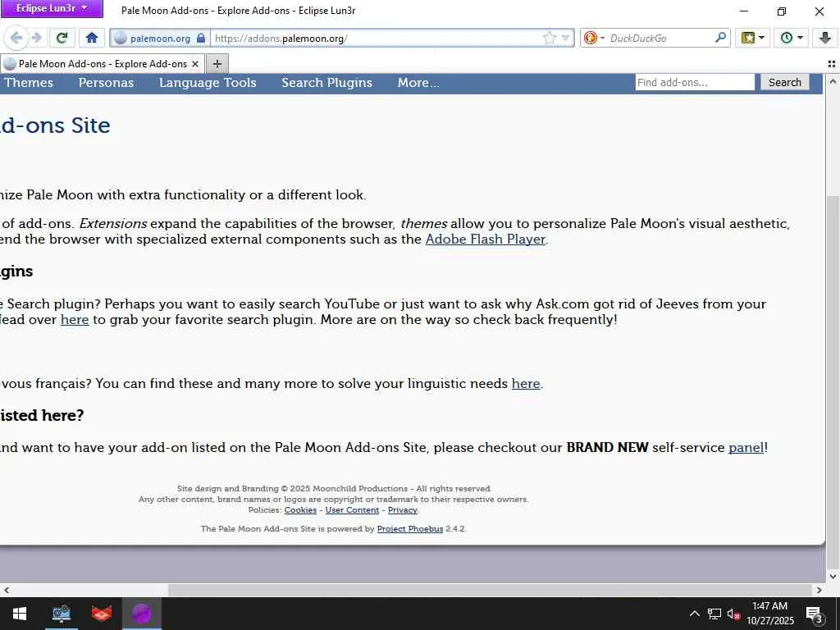840x630 pixels.
Task: Open the self-service panel link
Action: (746, 447)
